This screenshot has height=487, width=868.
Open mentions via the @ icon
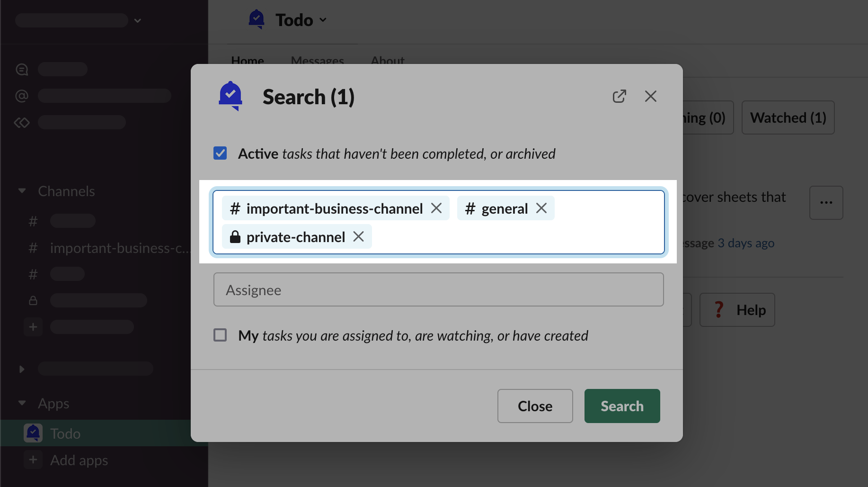[x=22, y=96]
